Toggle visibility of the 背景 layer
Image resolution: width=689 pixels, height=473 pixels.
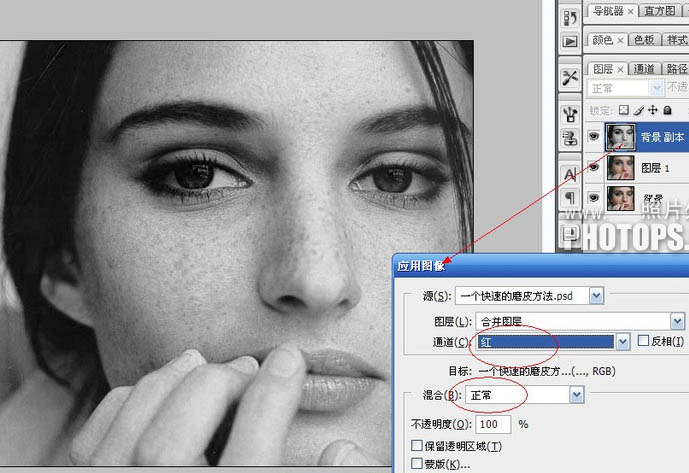point(594,197)
